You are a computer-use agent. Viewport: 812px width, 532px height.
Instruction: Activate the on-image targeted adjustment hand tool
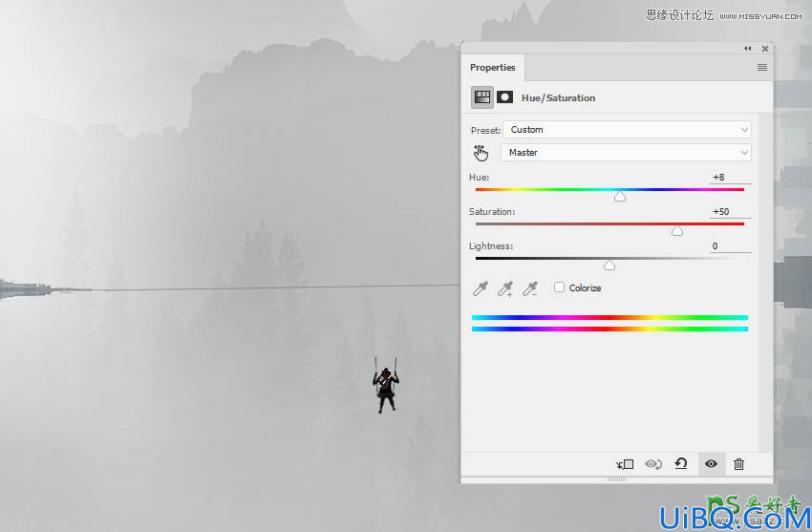click(x=481, y=153)
